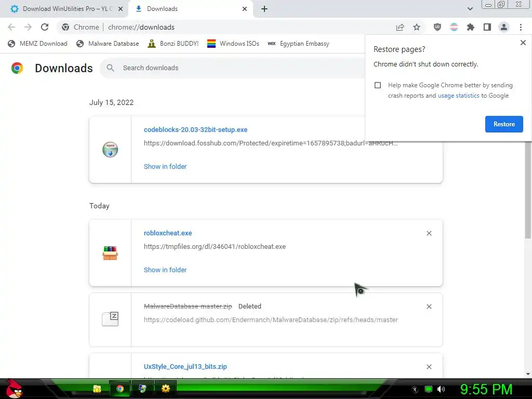Open the taskbar icon left of the gear

[x=142, y=389]
